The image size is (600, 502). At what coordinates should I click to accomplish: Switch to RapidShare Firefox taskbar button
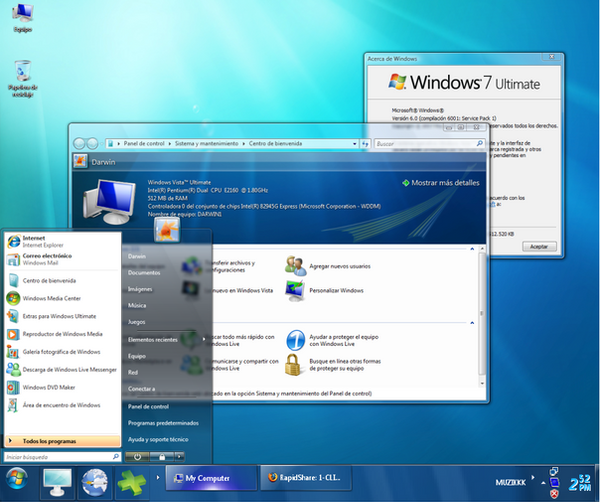click(306, 478)
